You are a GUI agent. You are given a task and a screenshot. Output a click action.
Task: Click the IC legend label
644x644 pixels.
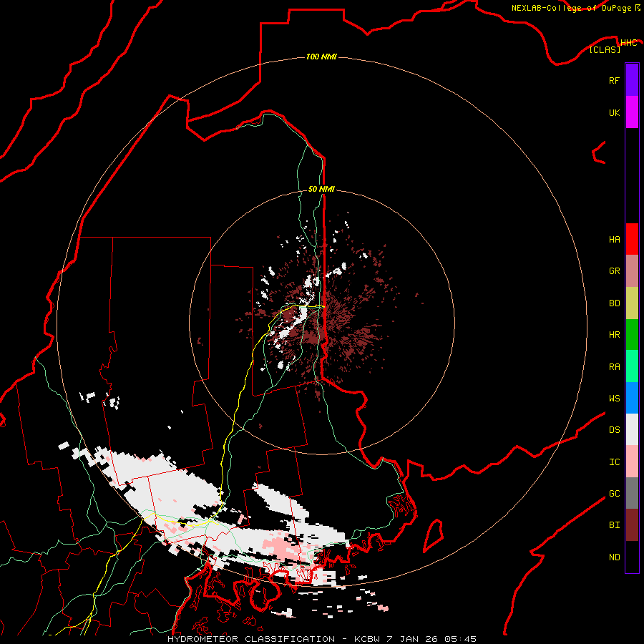pos(614,462)
